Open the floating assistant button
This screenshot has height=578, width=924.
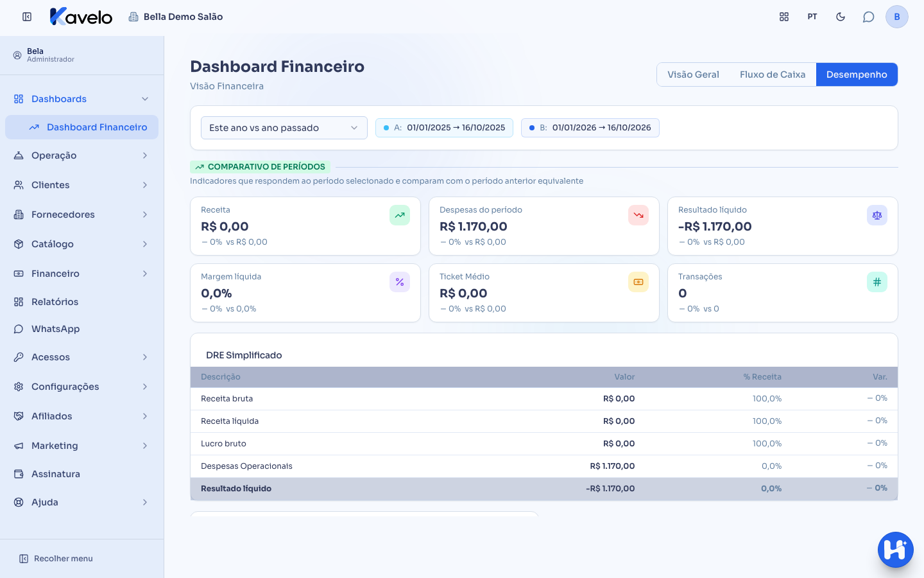[x=896, y=550]
